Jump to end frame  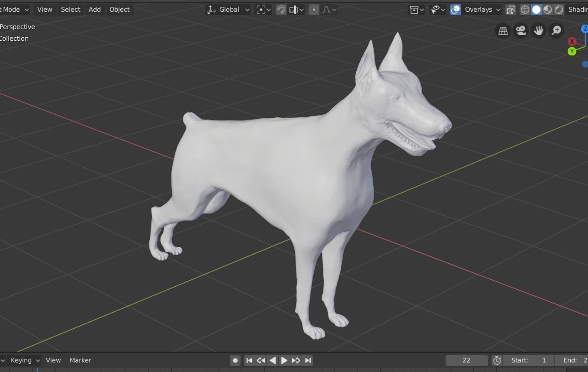coord(308,360)
